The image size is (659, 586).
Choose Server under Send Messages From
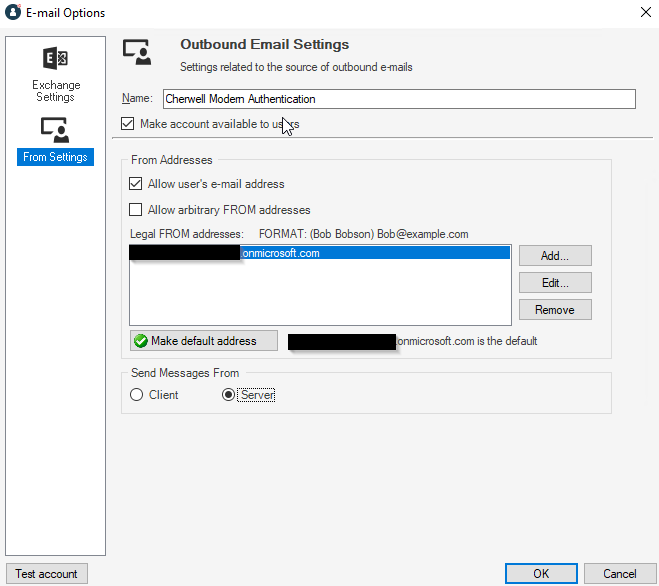229,395
